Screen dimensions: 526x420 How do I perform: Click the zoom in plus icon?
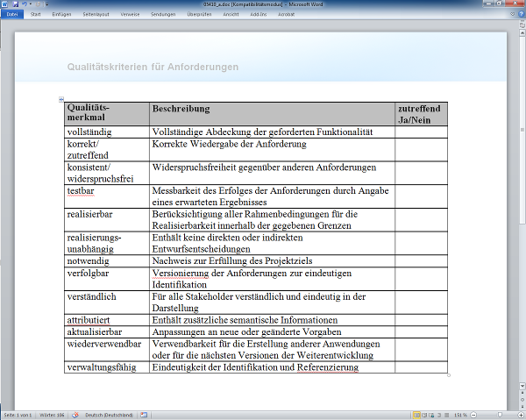pyautogui.click(x=520, y=414)
